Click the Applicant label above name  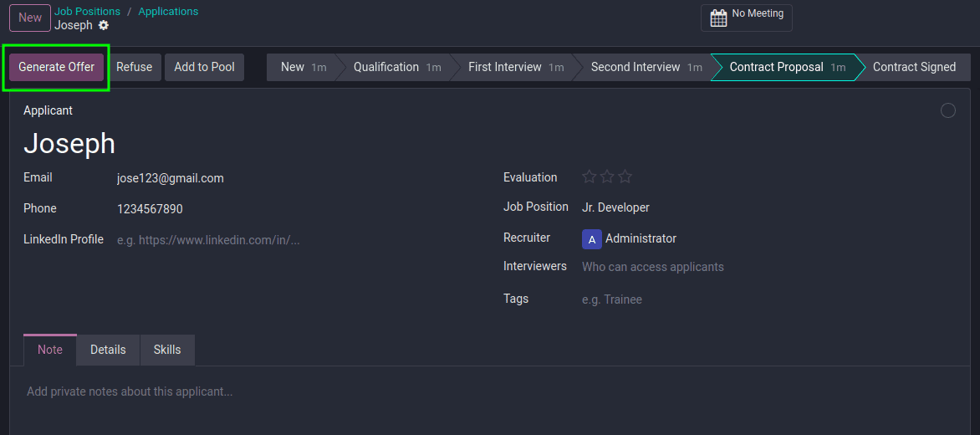[48, 110]
